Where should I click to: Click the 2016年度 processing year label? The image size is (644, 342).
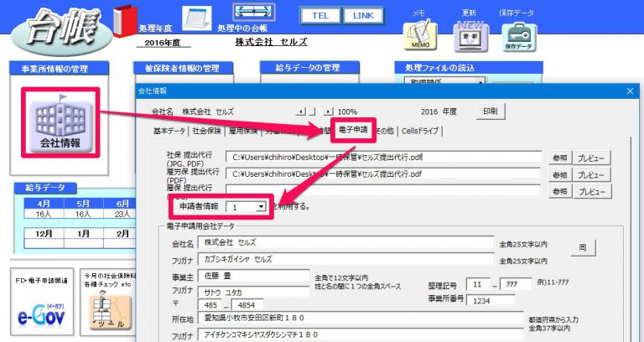tap(163, 43)
